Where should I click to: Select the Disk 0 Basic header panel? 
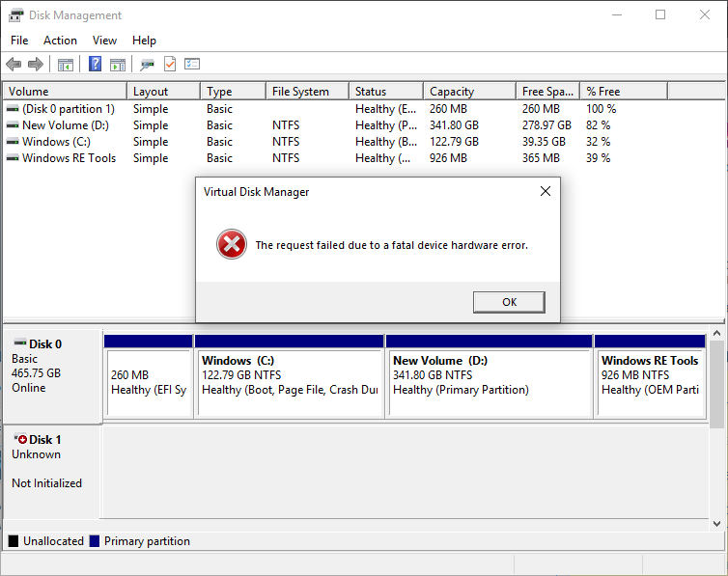click(x=52, y=376)
